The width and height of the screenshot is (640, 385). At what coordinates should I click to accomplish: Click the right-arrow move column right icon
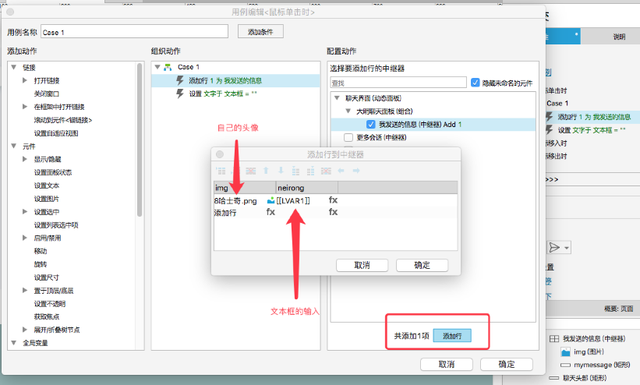tap(356, 171)
